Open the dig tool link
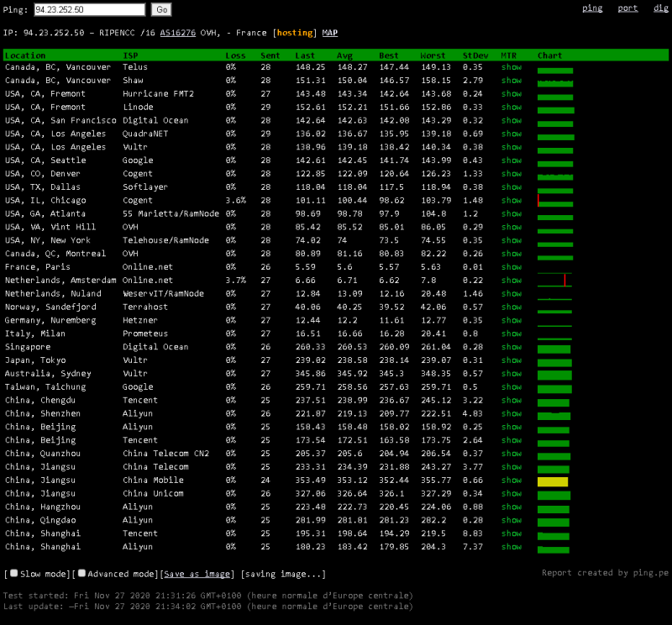This screenshot has height=625, width=672. pos(661,8)
